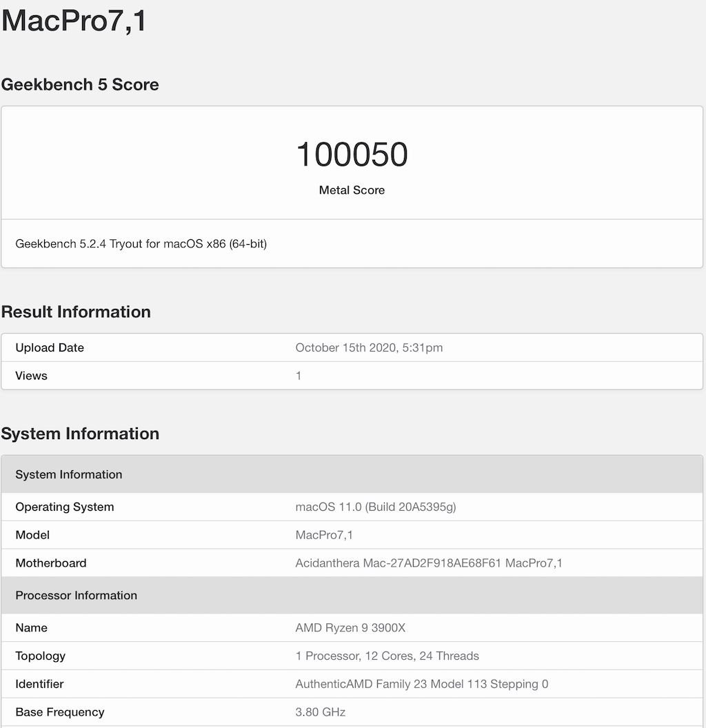Select the Base Frequency label
Screen dimensions: 706x728
point(60,712)
